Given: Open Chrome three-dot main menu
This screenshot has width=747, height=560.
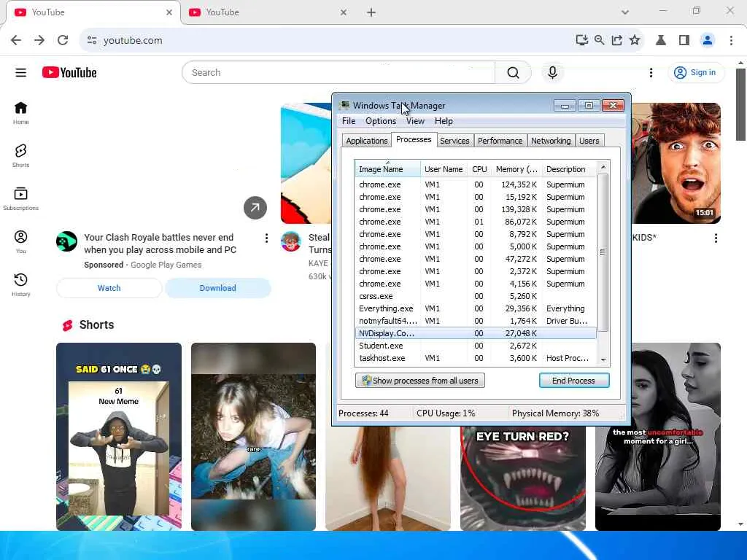Looking at the screenshot, I should click(731, 41).
